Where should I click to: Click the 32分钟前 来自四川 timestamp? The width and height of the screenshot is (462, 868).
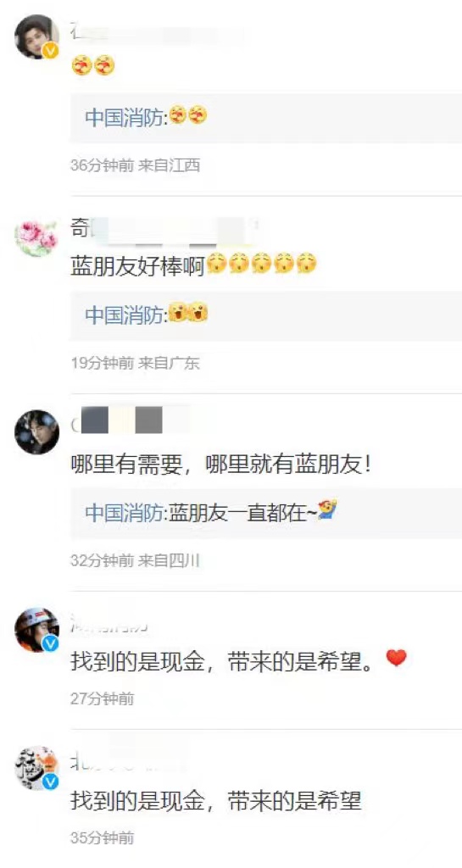click(135, 561)
